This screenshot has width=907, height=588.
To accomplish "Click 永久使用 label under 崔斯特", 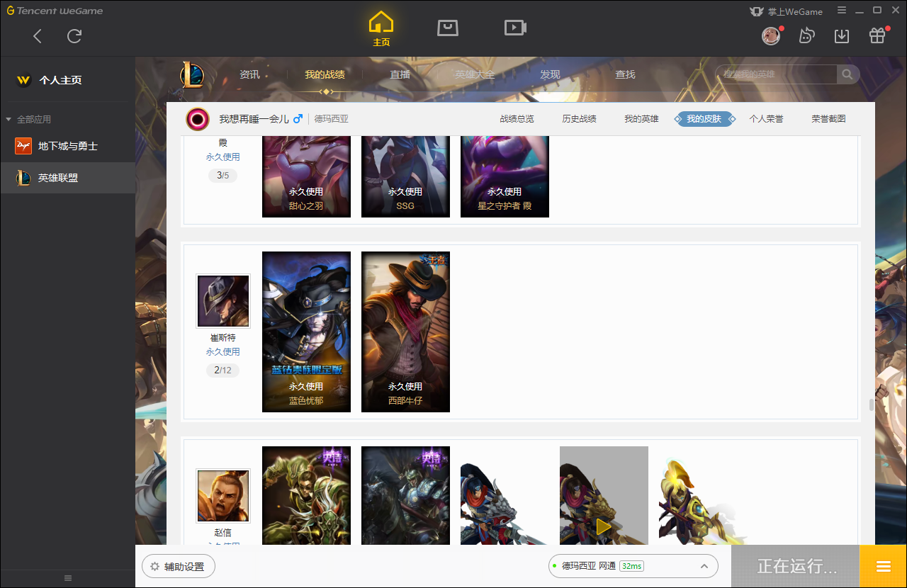I will pos(222,351).
